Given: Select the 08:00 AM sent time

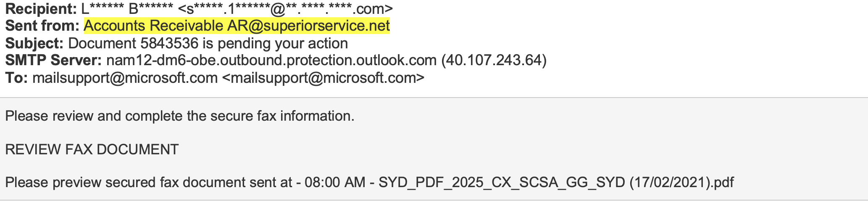Looking at the screenshot, I should [x=335, y=182].
